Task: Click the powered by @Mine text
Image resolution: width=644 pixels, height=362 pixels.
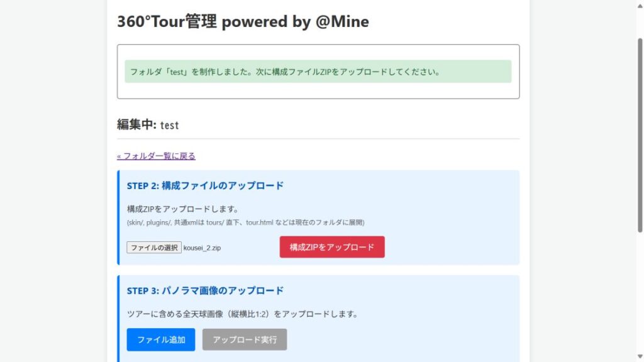Action: [x=295, y=22]
